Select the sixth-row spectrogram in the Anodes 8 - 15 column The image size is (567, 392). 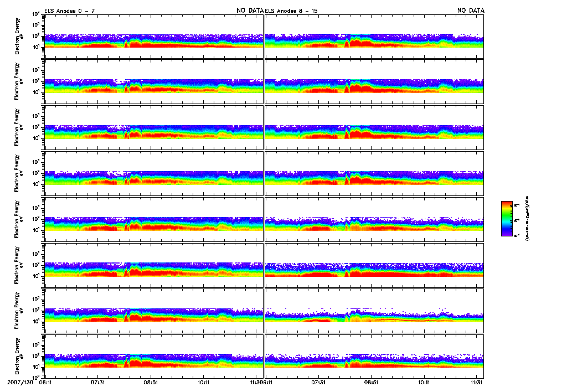click(x=374, y=265)
